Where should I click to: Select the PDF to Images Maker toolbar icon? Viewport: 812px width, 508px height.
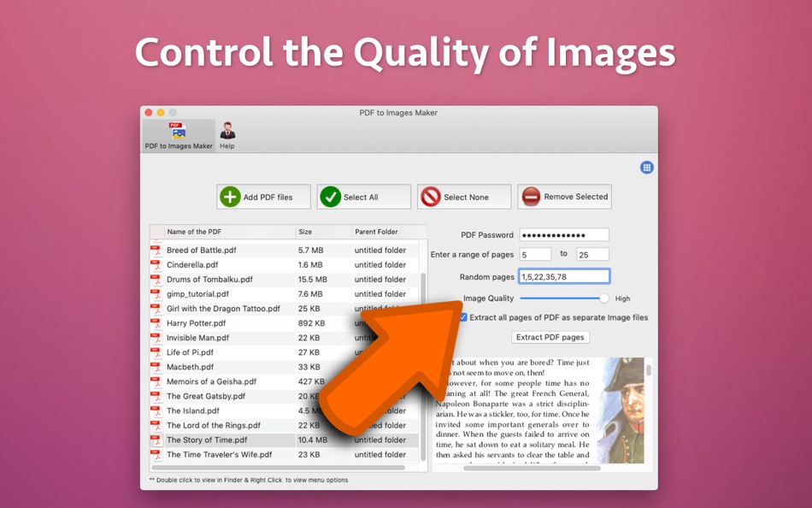(177, 130)
